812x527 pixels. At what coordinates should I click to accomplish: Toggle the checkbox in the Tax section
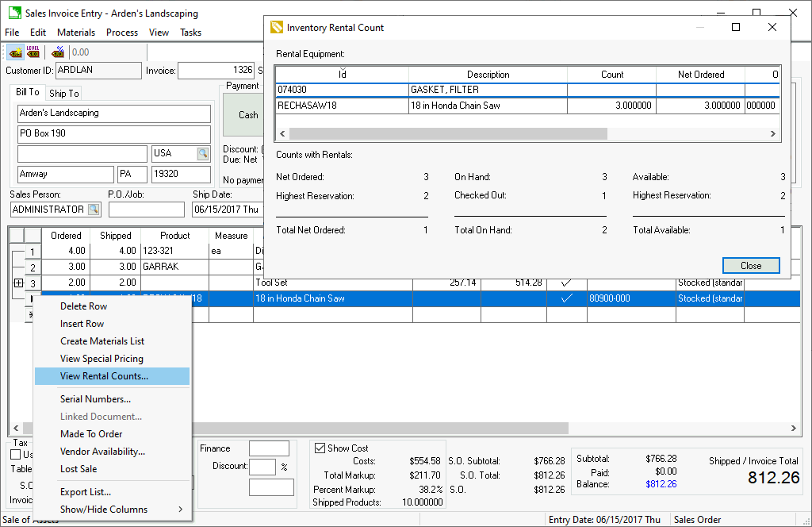[x=16, y=455]
